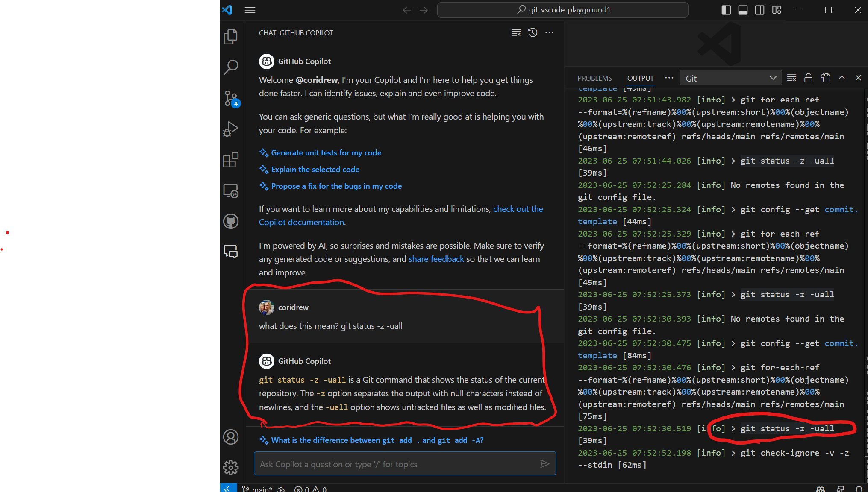Open the Search view icon
The height and width of the screenshot is (492, 868).
coord(231,67)
